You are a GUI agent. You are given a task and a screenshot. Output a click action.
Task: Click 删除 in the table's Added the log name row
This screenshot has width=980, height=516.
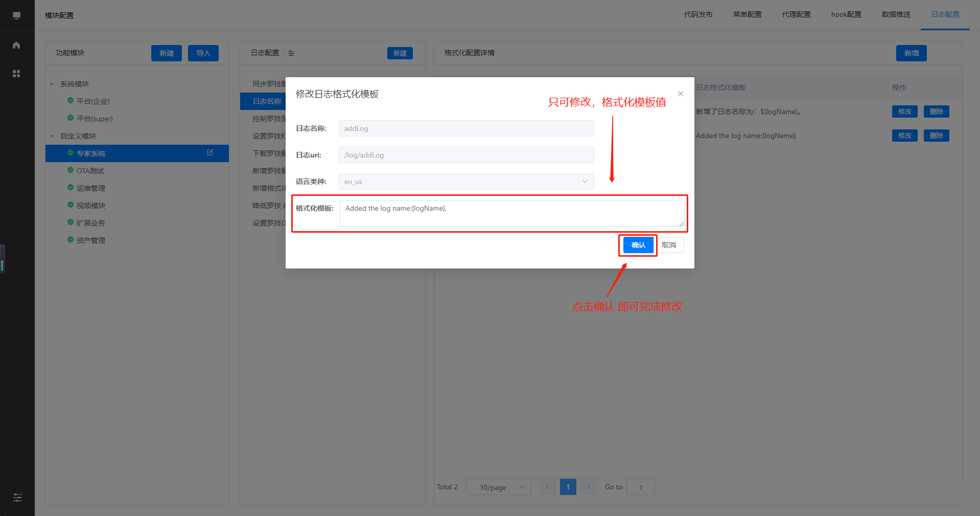937,136
